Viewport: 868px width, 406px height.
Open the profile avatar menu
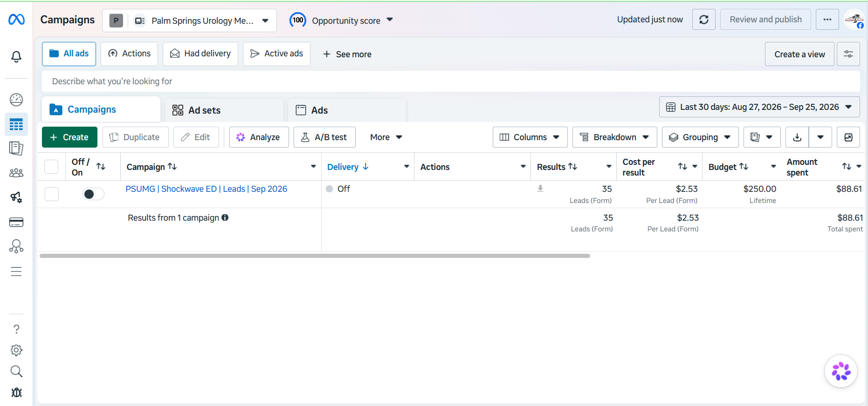pyautogui.click(x=854, y=20)
